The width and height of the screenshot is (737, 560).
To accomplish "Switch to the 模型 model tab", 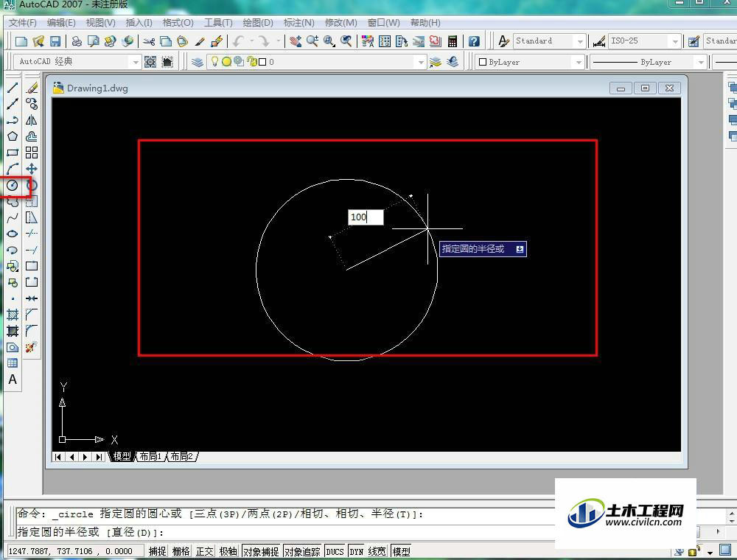I will pos(122,456).
